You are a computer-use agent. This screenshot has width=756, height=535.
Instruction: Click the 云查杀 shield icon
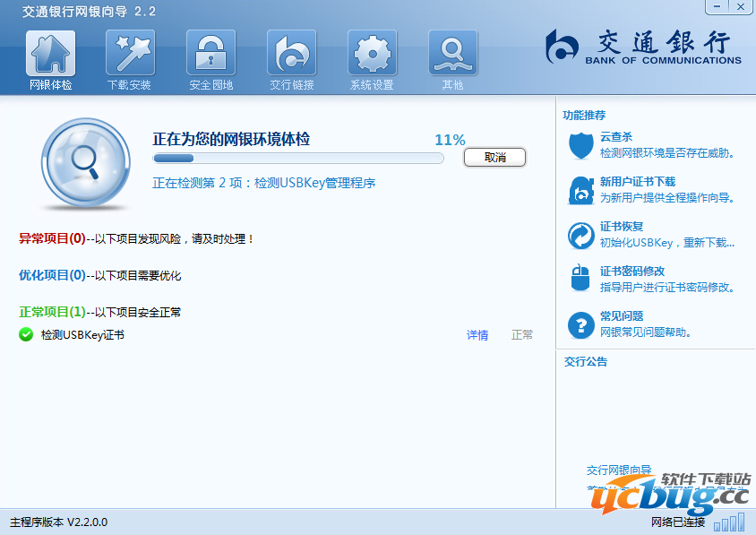pyautogui.click(x=581, y=145)
